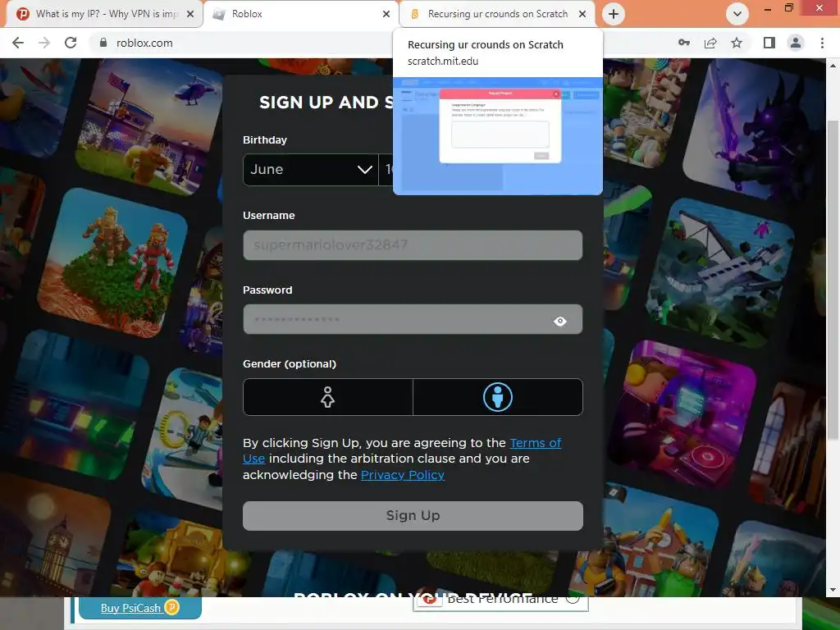Open the browser side panel

tap(769, 43)
